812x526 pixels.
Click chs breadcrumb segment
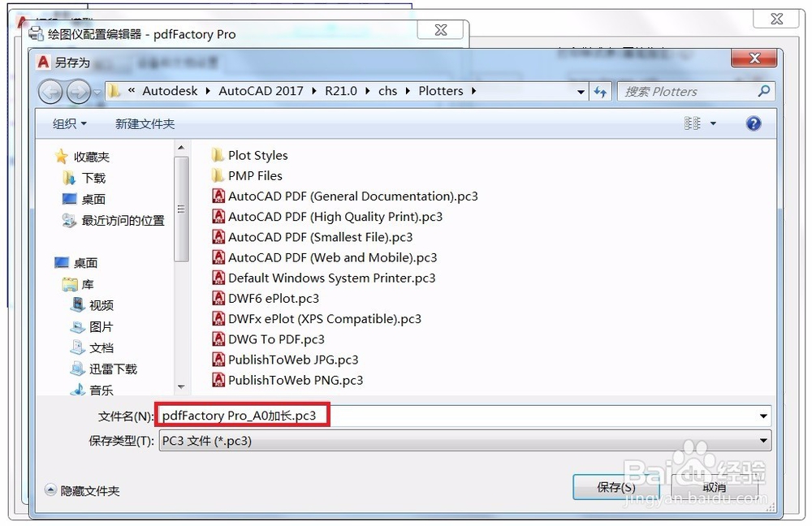tap(387, 91)
